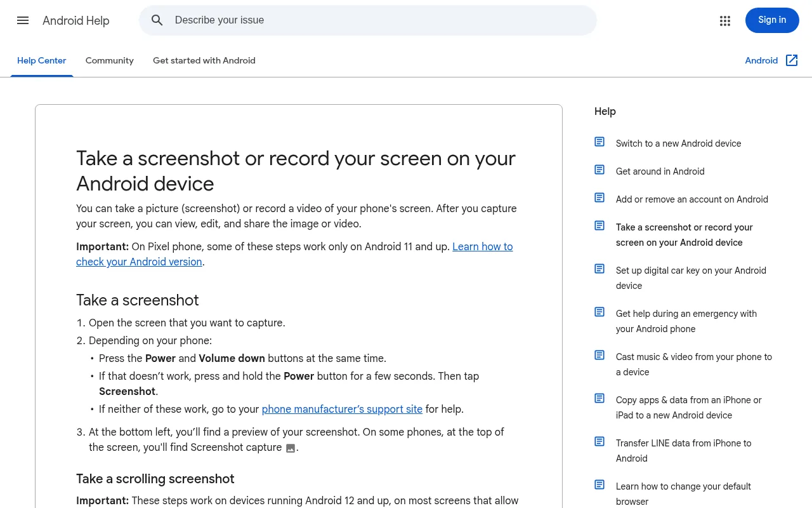Open Learn how to change your default browser
This screenshot has width=812, height=508.
point(683,494)
